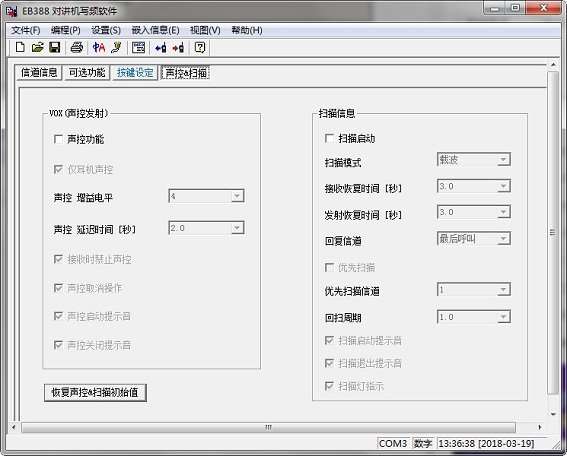This screenshot has height=456, width=567.
Task: Open the 声控 增益电平 dropdown
Action: click(x=206, y=196)
